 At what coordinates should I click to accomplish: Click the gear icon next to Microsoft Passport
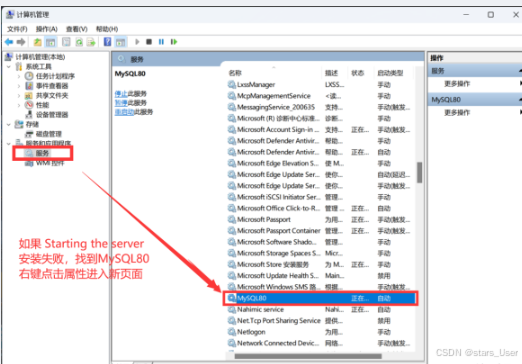tap(232, 219)
